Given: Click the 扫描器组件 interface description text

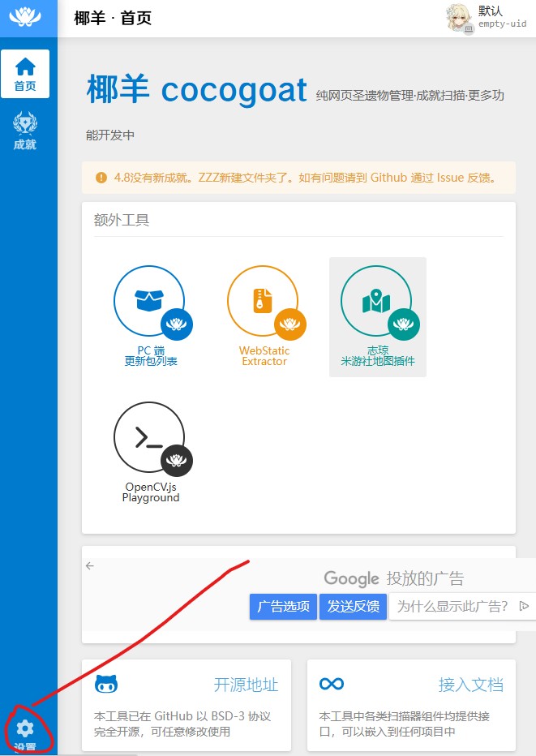Looking at the screenshot, I should 405,724.
